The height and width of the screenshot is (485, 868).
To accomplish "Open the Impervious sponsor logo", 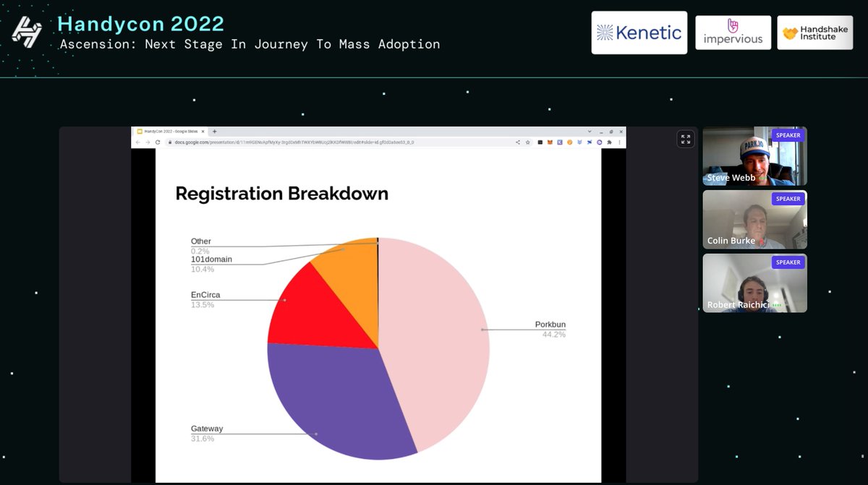I will [x=733, y=33].
